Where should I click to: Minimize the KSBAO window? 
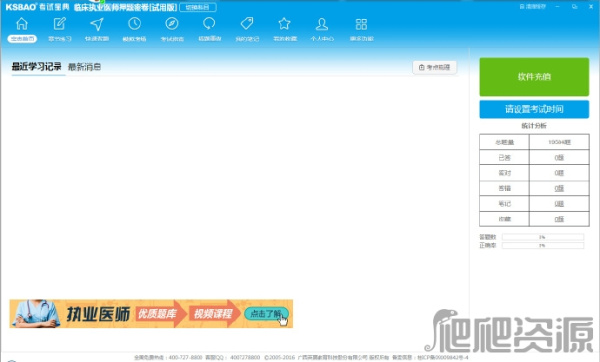558,7
